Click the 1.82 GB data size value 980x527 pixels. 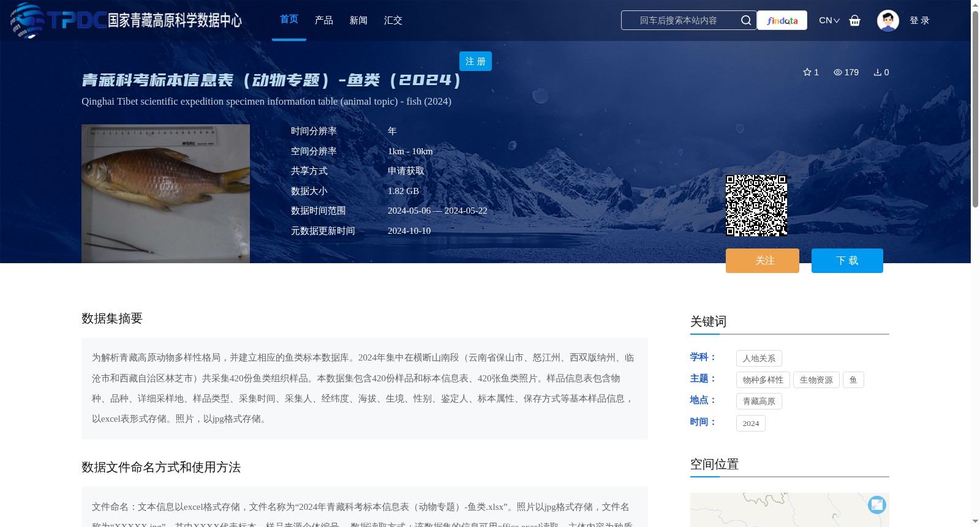click(403, 191)
